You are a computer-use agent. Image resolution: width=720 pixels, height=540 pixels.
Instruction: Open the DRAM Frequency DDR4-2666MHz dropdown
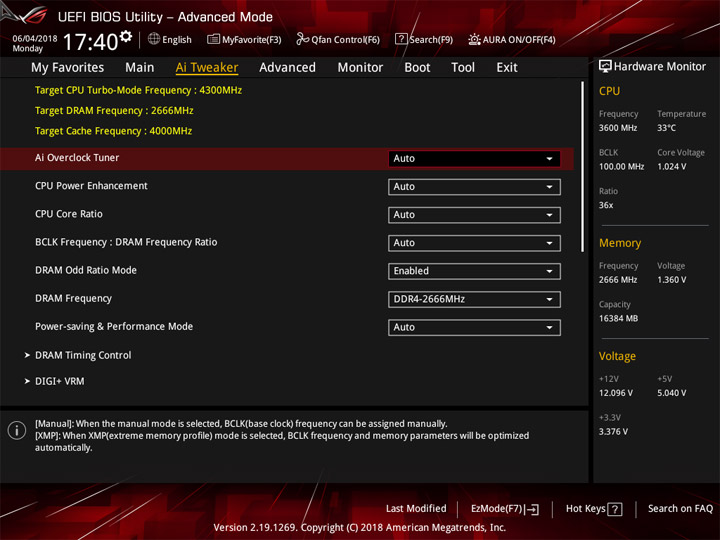point(474,299)
